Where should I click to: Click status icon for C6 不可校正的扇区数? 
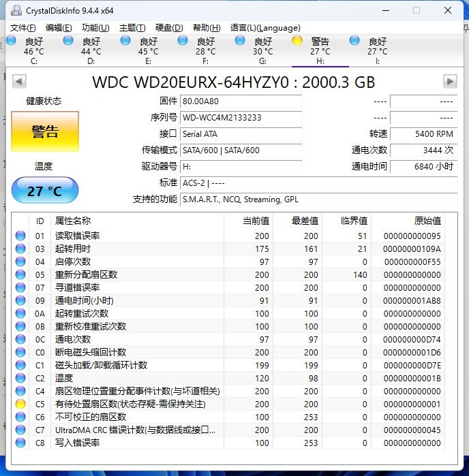20,417
